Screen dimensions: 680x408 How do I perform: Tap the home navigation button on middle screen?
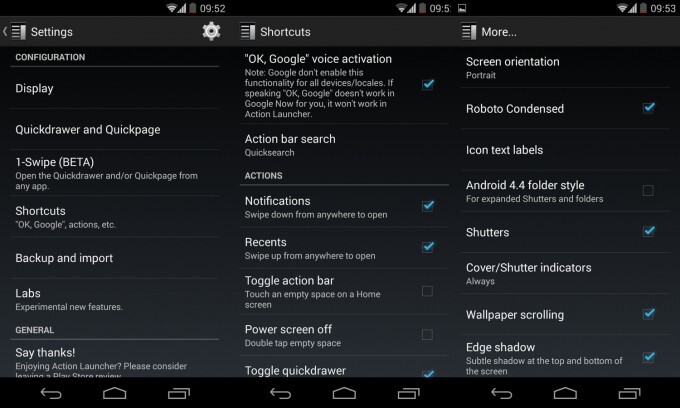[344, 393]
